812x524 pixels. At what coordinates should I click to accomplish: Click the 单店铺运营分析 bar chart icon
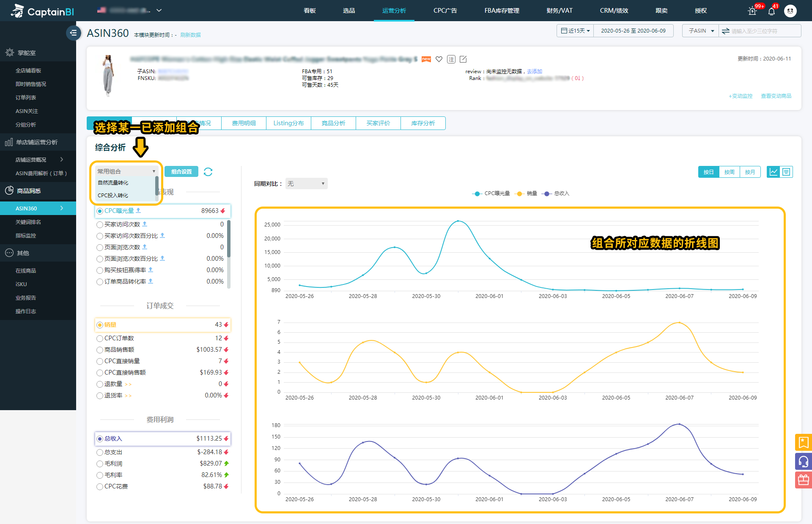click(x=9, y=142)
